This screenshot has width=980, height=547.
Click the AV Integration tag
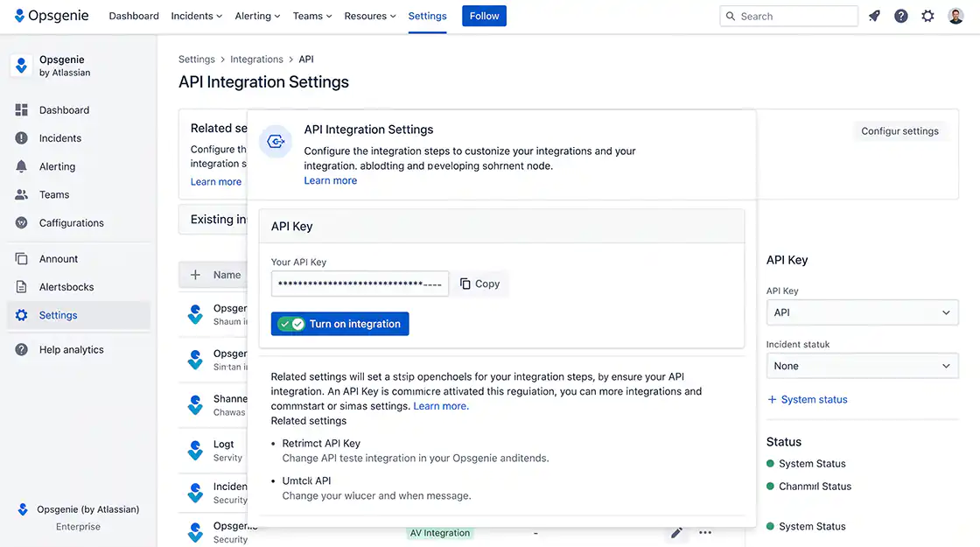pos(440,533)
